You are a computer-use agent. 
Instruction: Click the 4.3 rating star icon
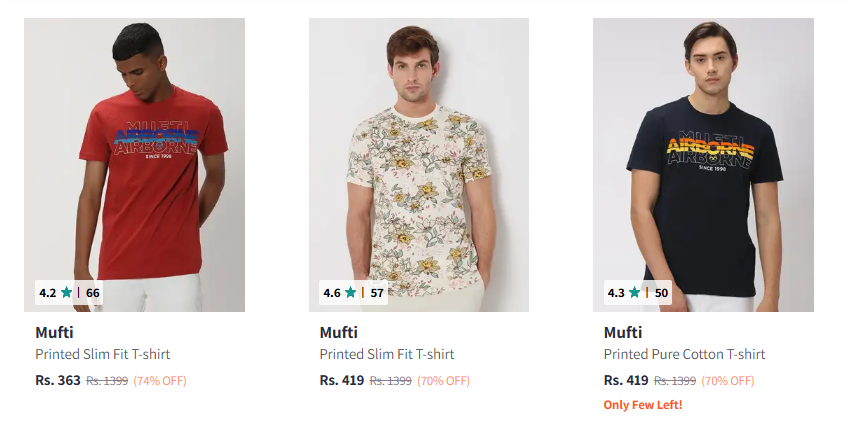(635, 293)
